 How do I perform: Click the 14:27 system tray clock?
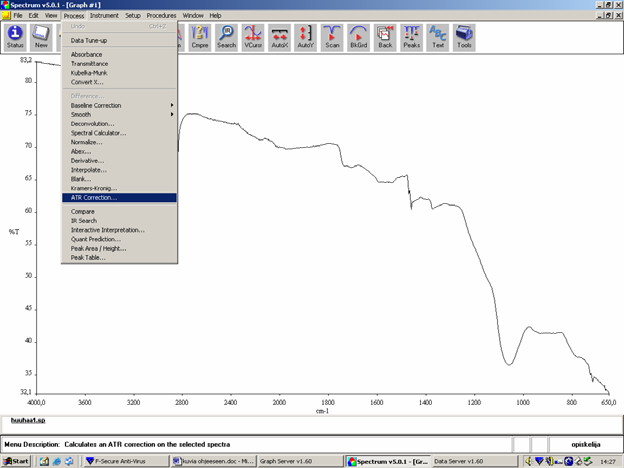click(x=608, y=462)
